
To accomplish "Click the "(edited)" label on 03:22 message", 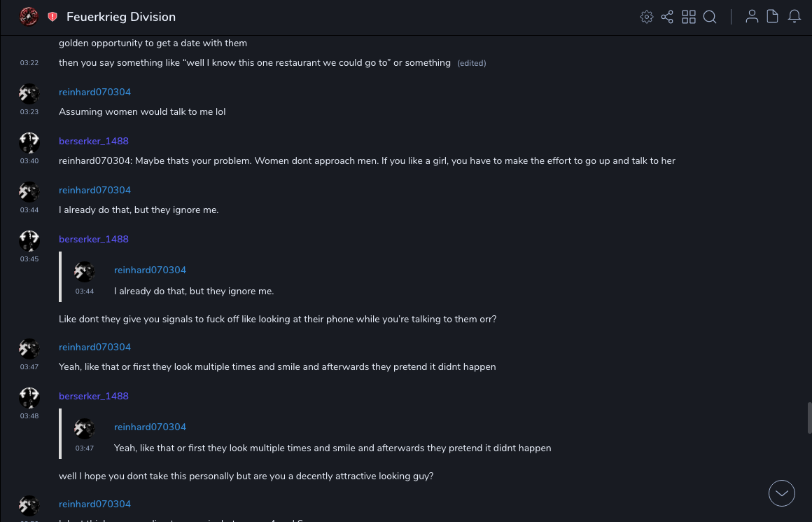I will click(x=472, y=64).
